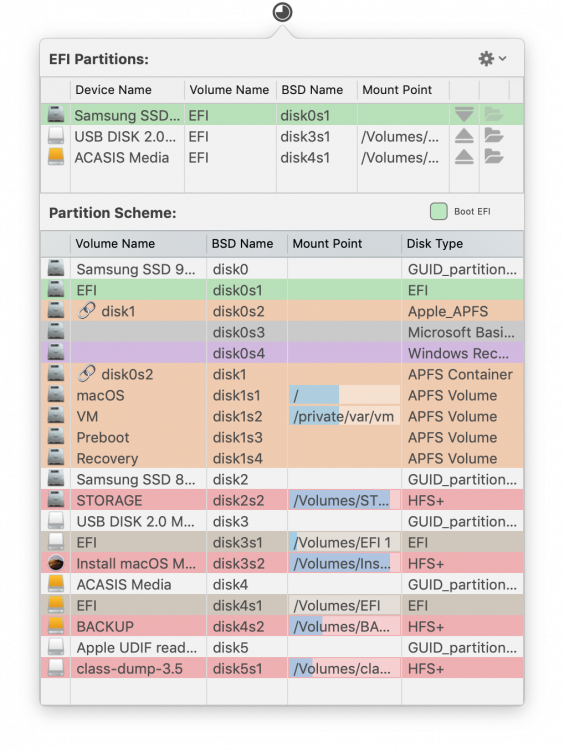
Task: Mount the Samsung SSD EFI partition
Action: tap(464, 115)
